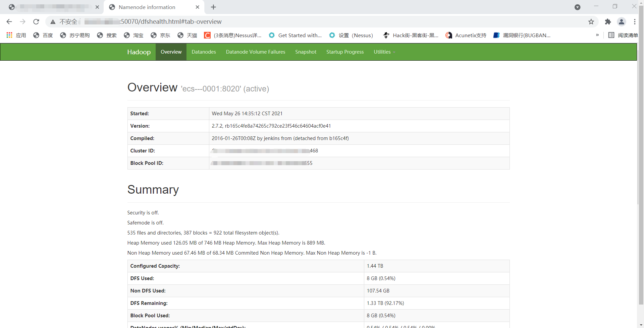Open the 漏洞银行(BUGBAN... bookmark
This screenshot has width=644, height=328.
click(526, 35)
